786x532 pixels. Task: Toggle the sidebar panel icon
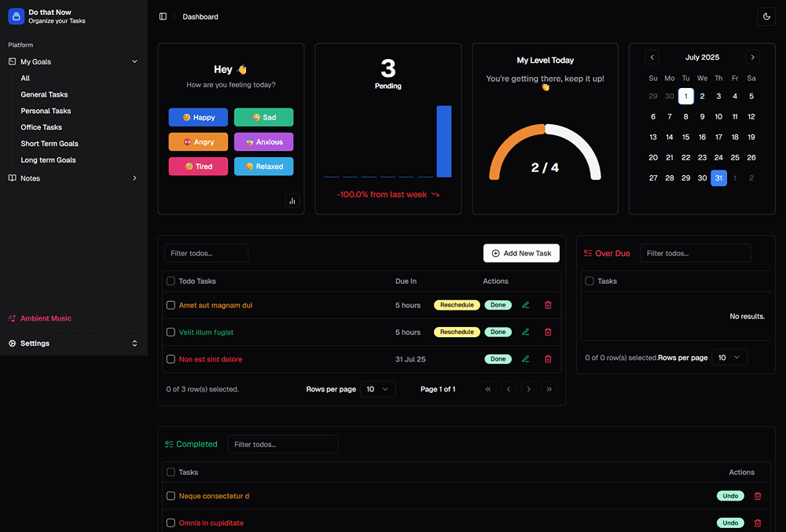[x=163, y=17]
